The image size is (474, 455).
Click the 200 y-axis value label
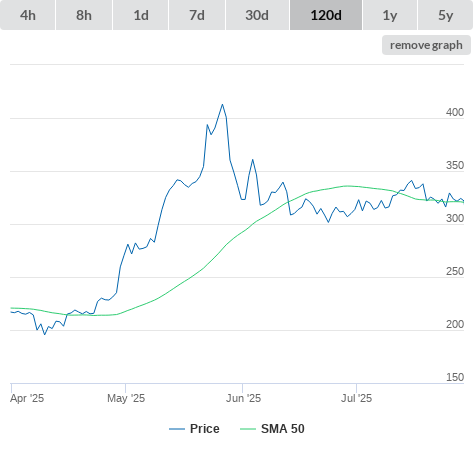(455, 324)
